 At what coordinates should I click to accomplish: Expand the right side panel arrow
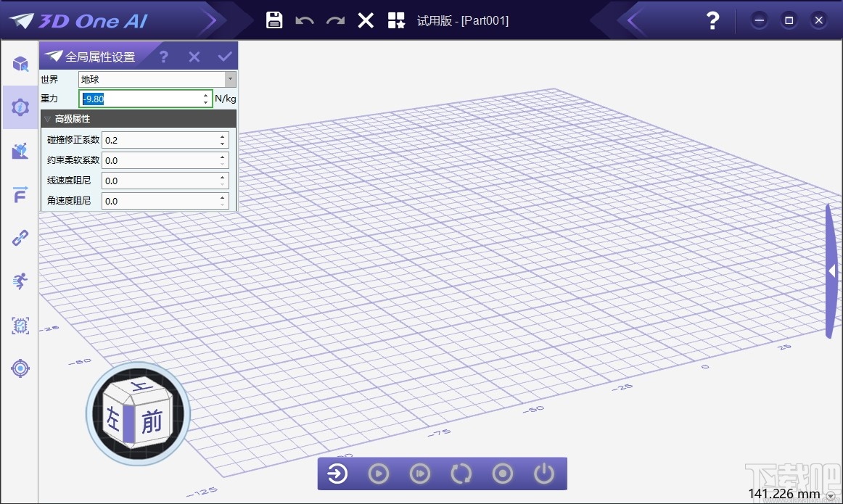pyautogui.click(x=833, y=271)
